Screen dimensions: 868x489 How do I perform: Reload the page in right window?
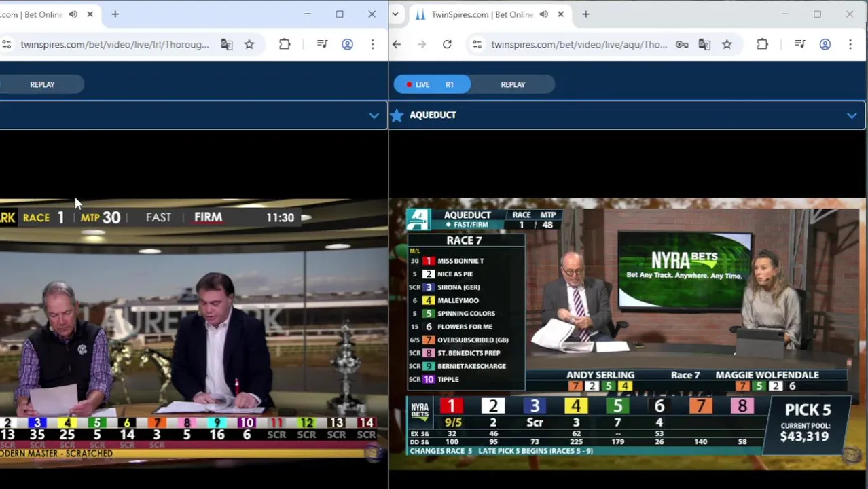point(447,44)
